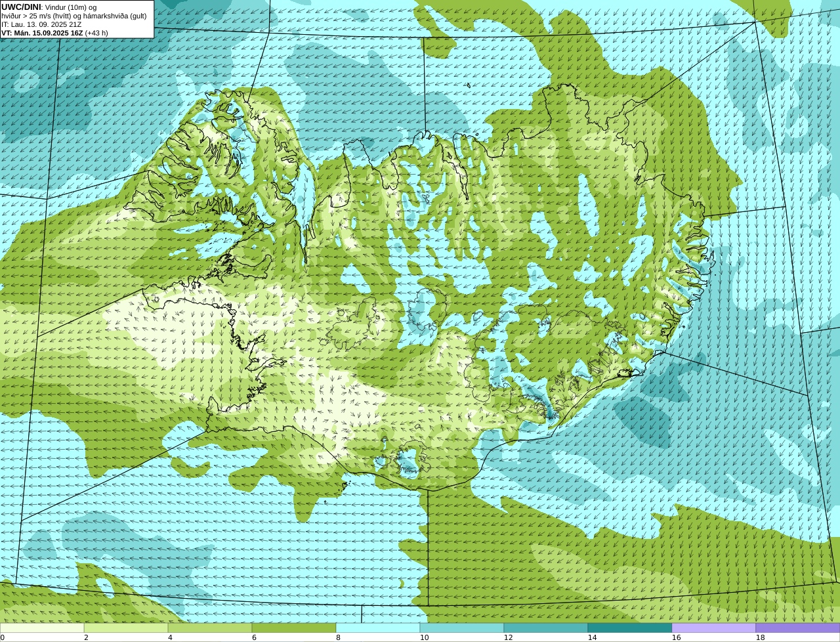Click the medium teal 12–14 m/s colorbar segment
Viewport: 840px width, 642px height.
click(546, 628)
